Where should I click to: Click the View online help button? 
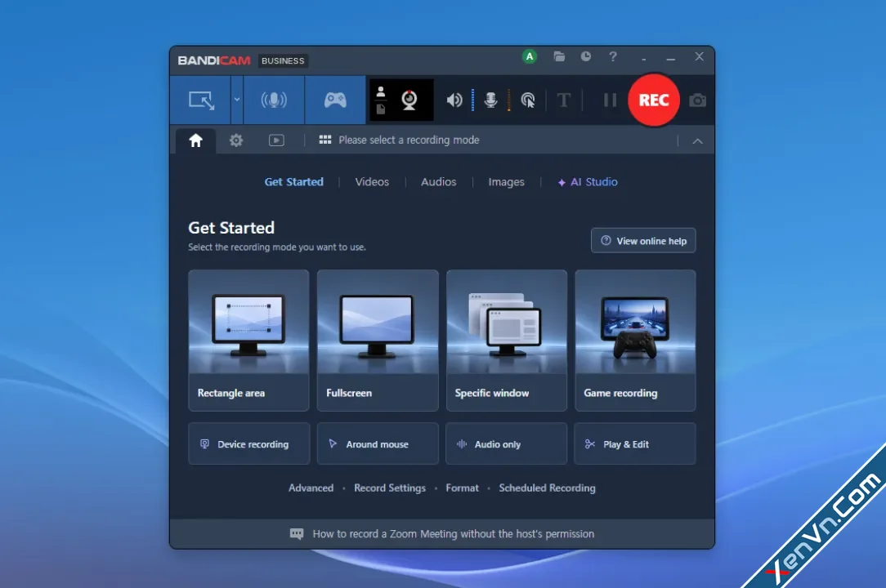click(643, 241)
